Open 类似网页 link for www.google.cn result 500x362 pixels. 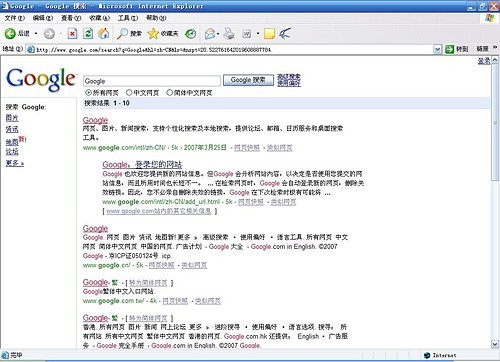pyautogui.click(x=194, y=265)
